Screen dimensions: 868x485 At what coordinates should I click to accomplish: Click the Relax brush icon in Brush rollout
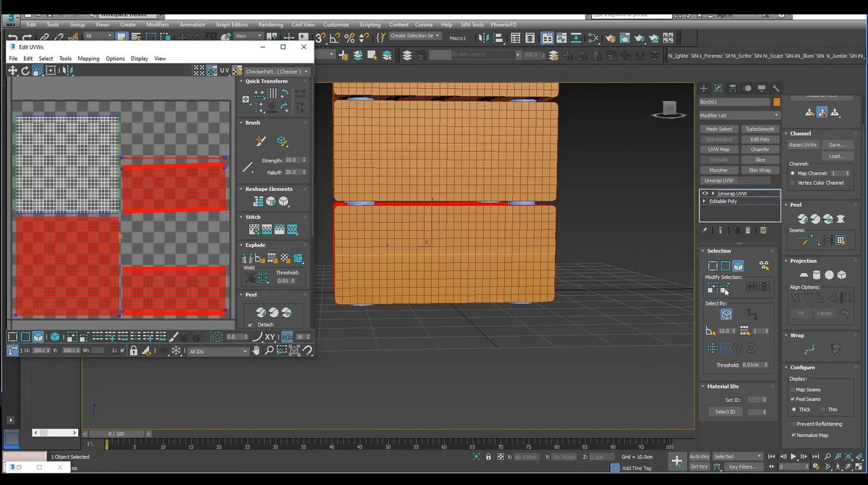pos(282,141)
